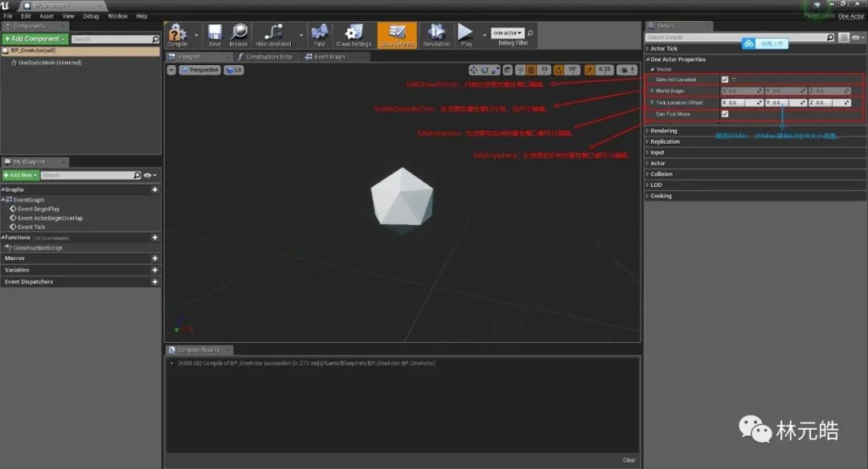Select the scale gizmo in viewport toolbar
Screen dimensions: 868x469
tap(495, 70)
